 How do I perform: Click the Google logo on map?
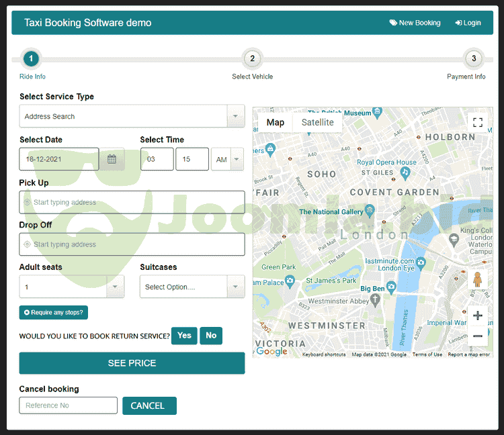click(271, 351)
